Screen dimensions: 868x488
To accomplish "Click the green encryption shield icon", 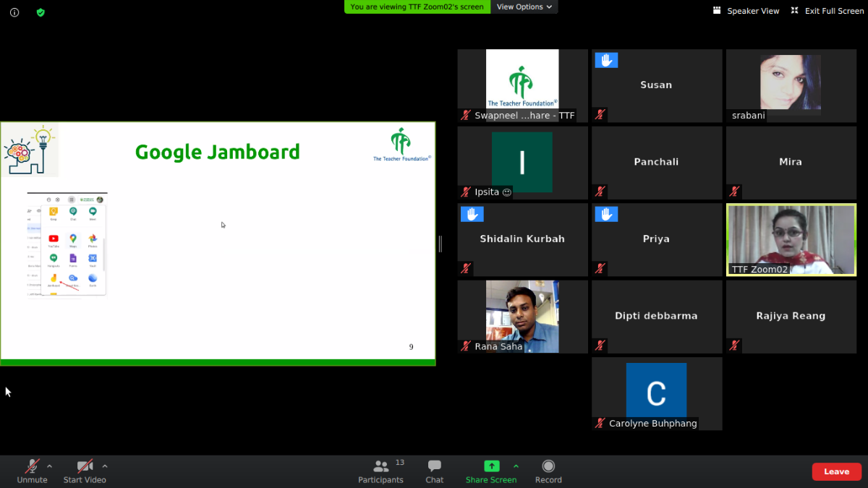I will [x=41, y=12].
